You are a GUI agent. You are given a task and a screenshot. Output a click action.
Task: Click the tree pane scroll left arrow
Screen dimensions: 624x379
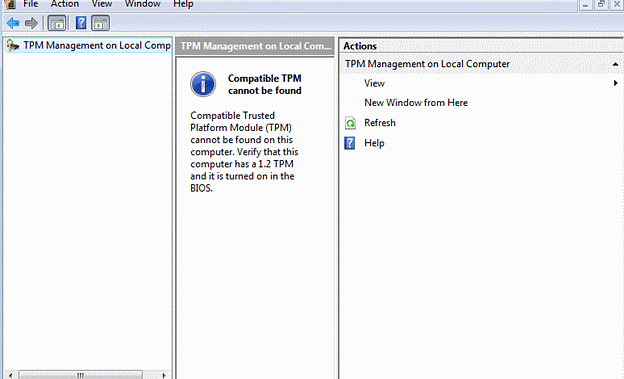coord(10,375)
